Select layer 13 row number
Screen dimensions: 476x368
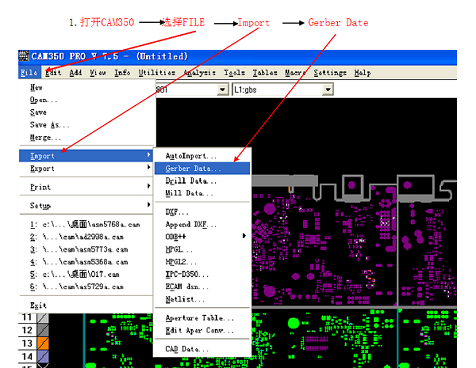(x=27, y=343)
